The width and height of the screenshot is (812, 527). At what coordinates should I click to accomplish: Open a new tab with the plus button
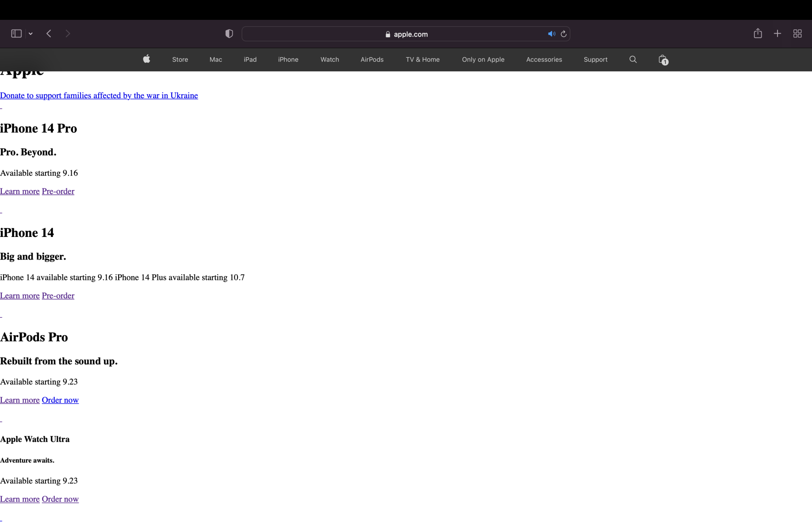coord(777,34)
